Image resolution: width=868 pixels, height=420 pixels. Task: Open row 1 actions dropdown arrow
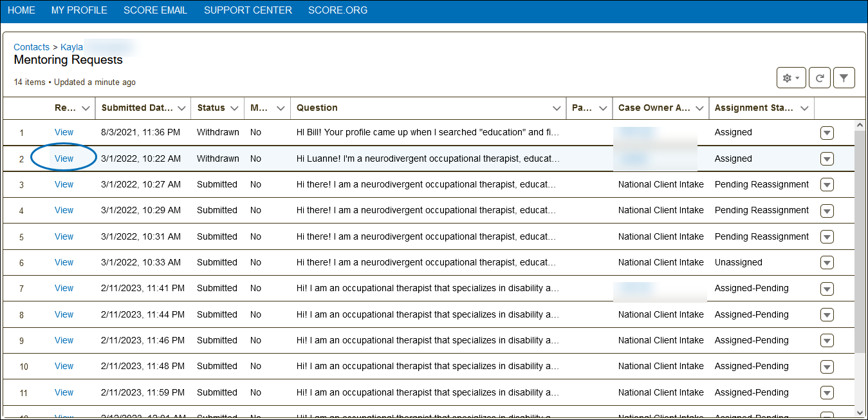pyautogui.click(x=827, y=133)
